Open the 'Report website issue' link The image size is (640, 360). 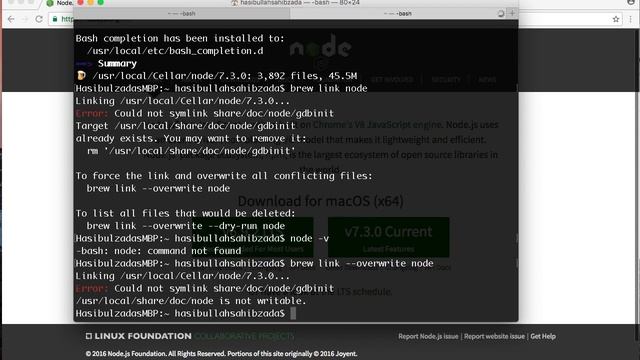(494, 336)
